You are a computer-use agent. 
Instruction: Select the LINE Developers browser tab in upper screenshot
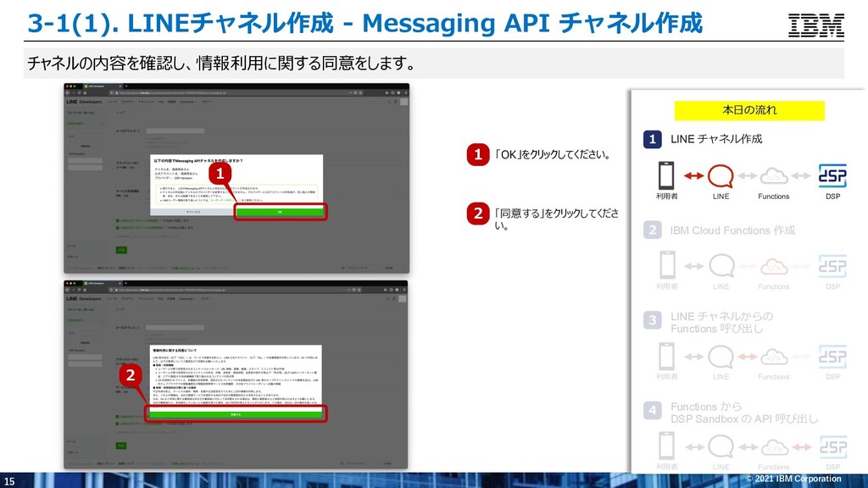(102, 86)
